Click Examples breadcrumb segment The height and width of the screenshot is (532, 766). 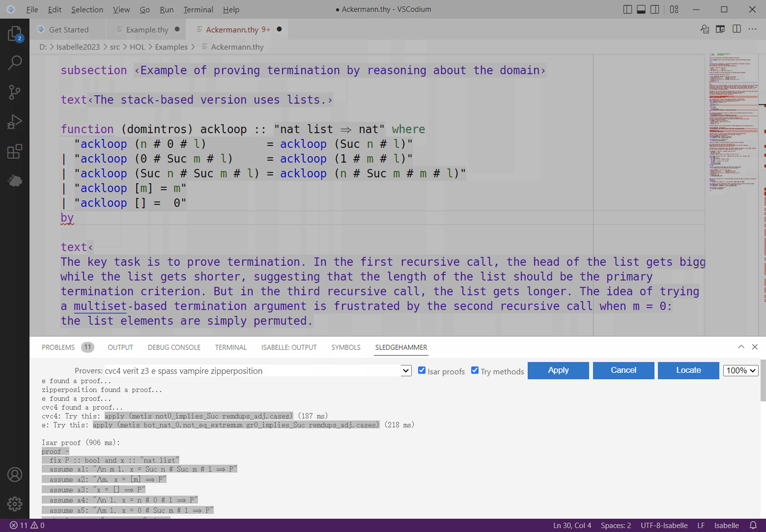coord(171,47)
